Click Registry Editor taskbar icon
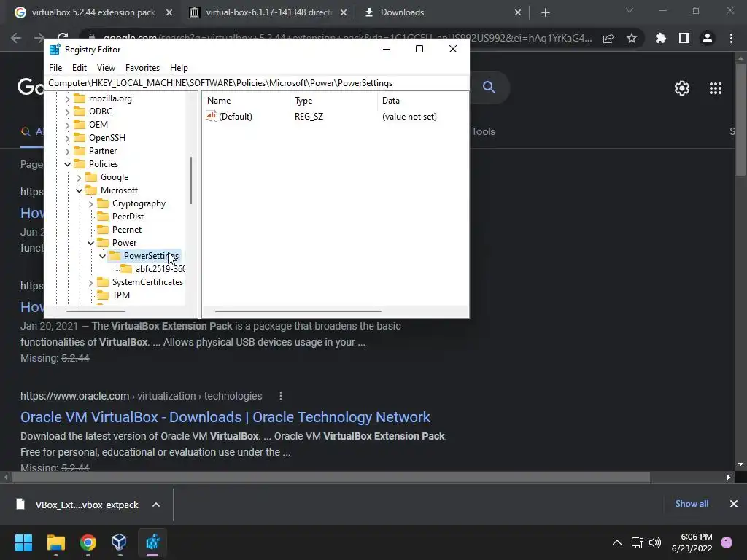 pos(152,542)
